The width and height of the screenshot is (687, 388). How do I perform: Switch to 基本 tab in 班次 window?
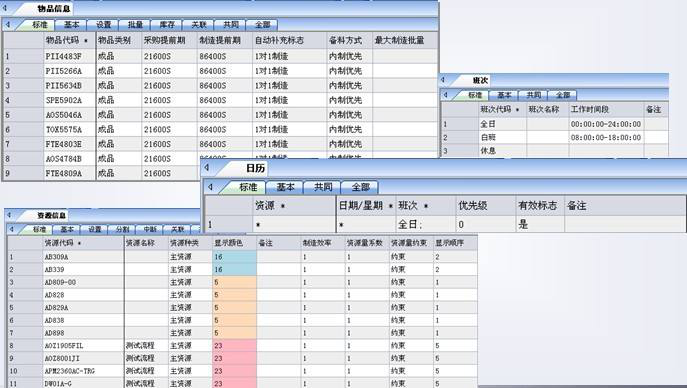click(x=504, y=95)
